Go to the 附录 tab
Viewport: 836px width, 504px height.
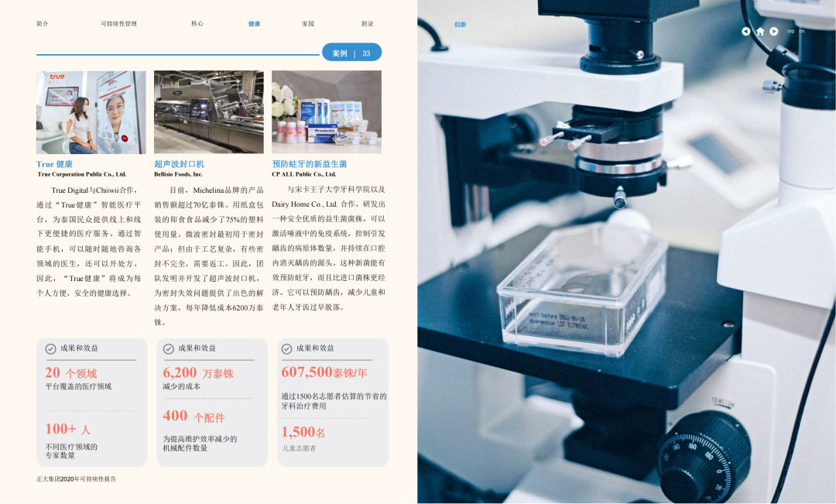tap(367, 24)
